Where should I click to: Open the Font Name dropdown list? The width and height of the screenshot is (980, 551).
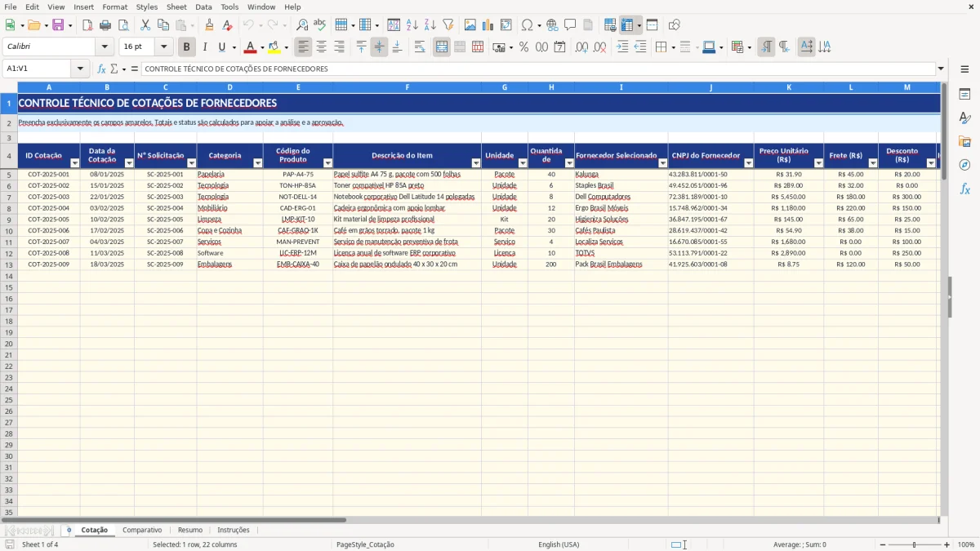[105, 47]
